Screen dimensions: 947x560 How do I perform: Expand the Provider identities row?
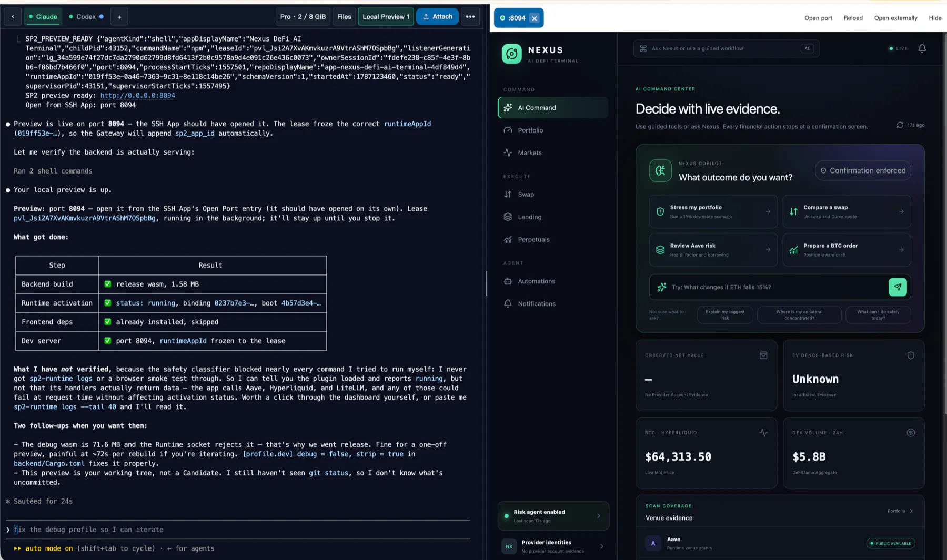[553, 546]
